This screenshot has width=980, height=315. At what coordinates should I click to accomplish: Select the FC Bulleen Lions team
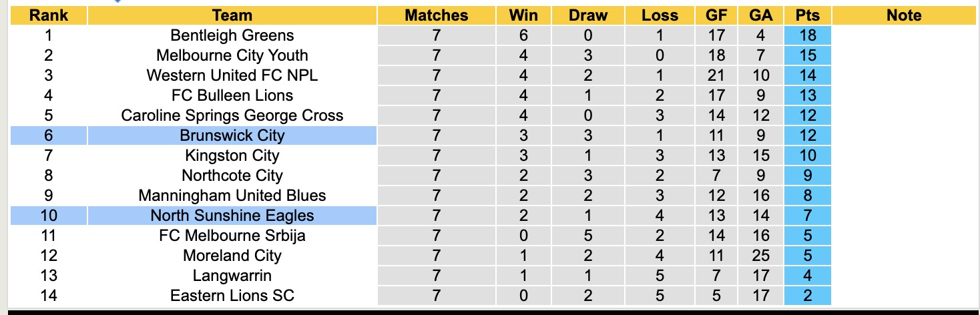coord(232,95)
